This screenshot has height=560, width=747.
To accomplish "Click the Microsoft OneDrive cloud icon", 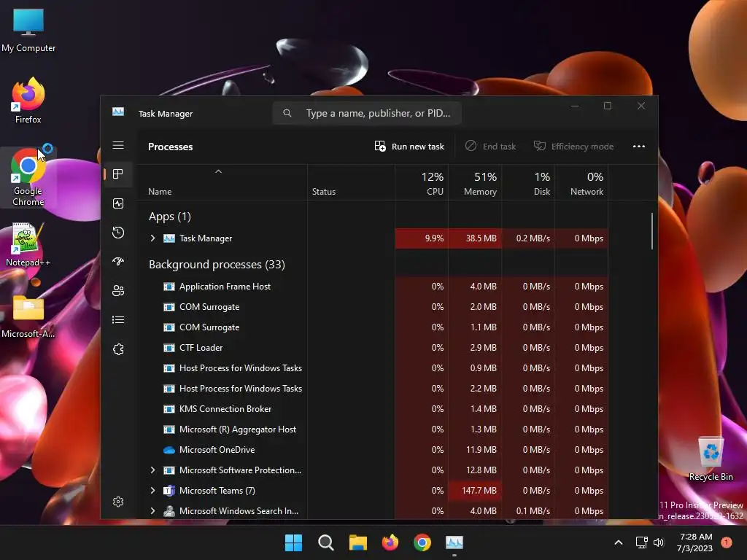I will (x=169, y=449).
